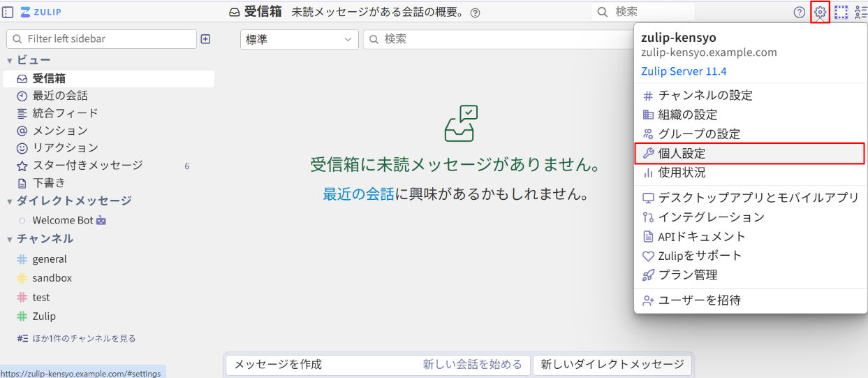This screenshot has width=868, height=378.
Task: Focus the Filter left sidebar field
Action: [101, 39]
